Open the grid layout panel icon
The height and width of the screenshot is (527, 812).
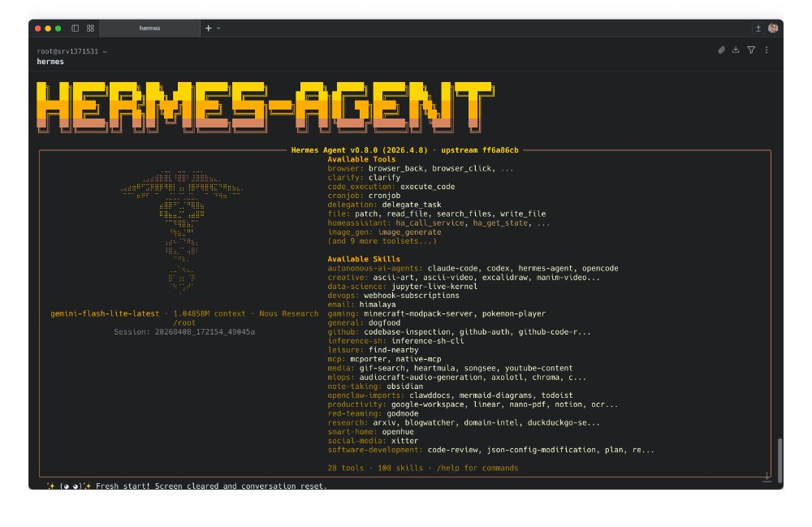point(91,28)
